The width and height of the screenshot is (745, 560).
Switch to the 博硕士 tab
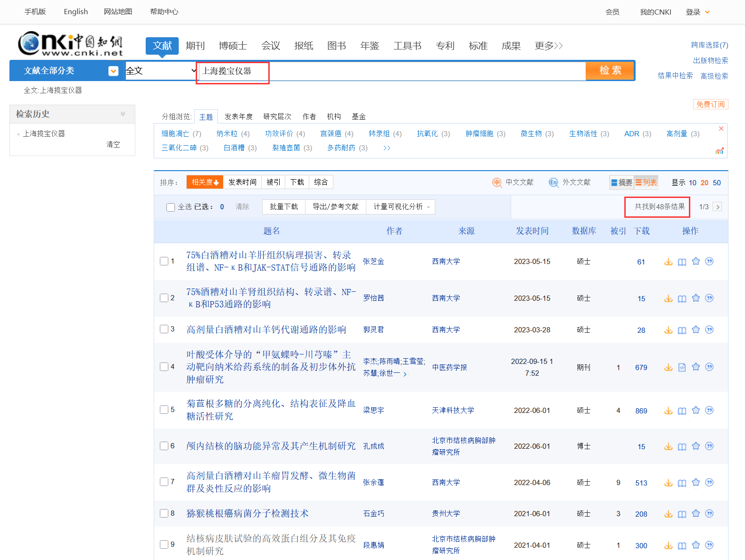click(x=233, y=46)
